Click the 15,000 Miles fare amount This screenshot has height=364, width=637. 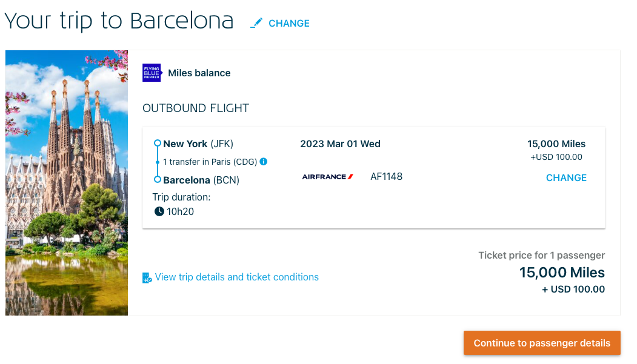pyautogui.click(x=556, y=144)
